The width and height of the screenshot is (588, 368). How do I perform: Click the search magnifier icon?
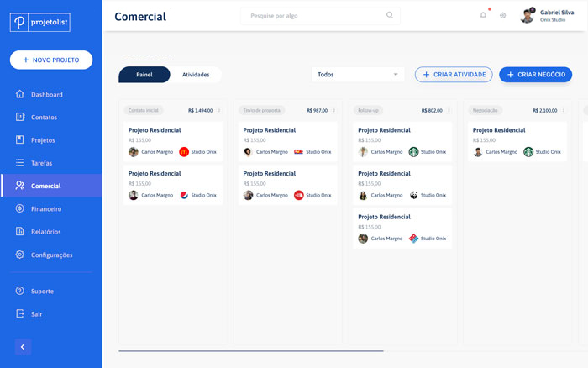[x=390, y=15]
